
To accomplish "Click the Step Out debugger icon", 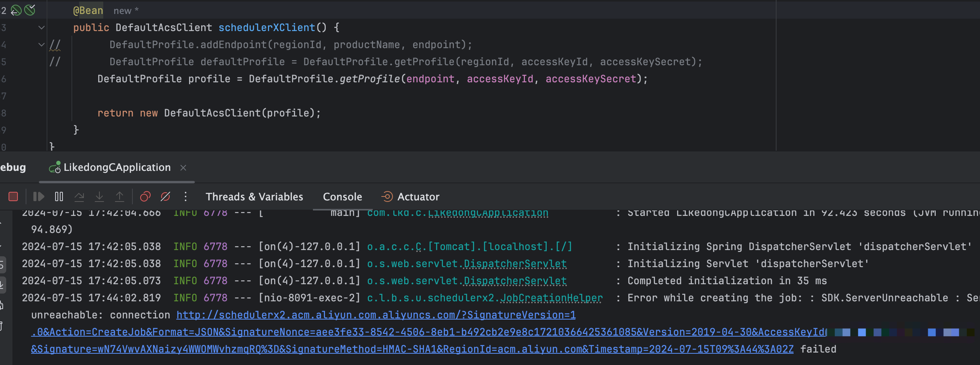I will point(120,197).
